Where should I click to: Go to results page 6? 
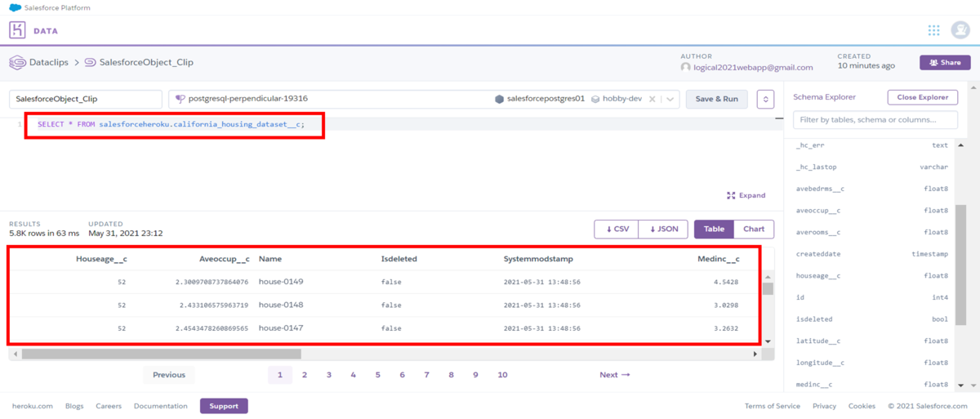tap(402, 375)
